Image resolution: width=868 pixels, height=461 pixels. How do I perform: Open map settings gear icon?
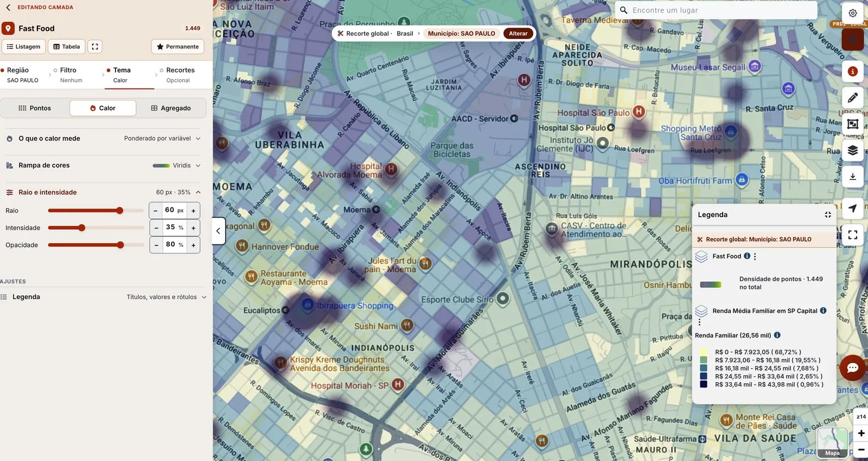pos(853,13)
